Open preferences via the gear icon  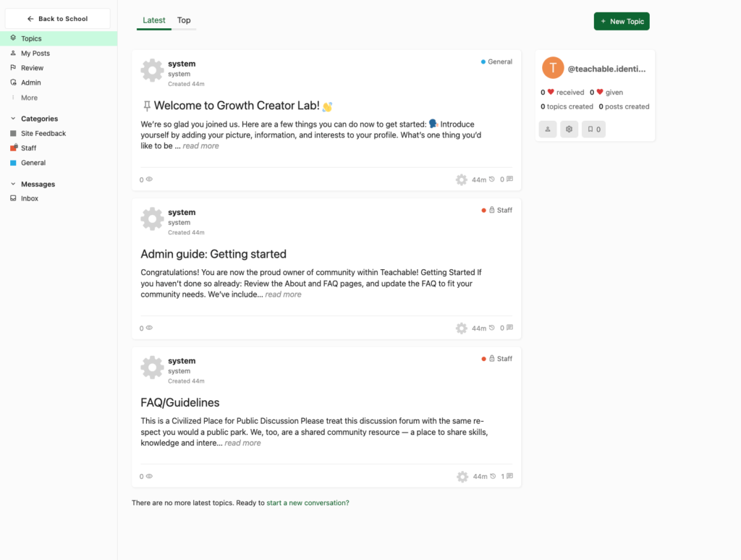pos(570,128)
